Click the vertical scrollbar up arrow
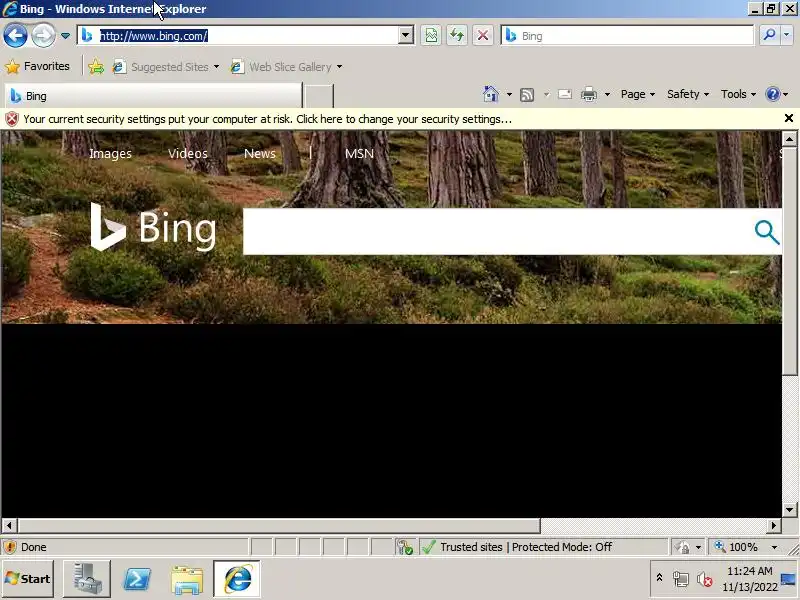 pyautogui.click(x=789, y=139)
